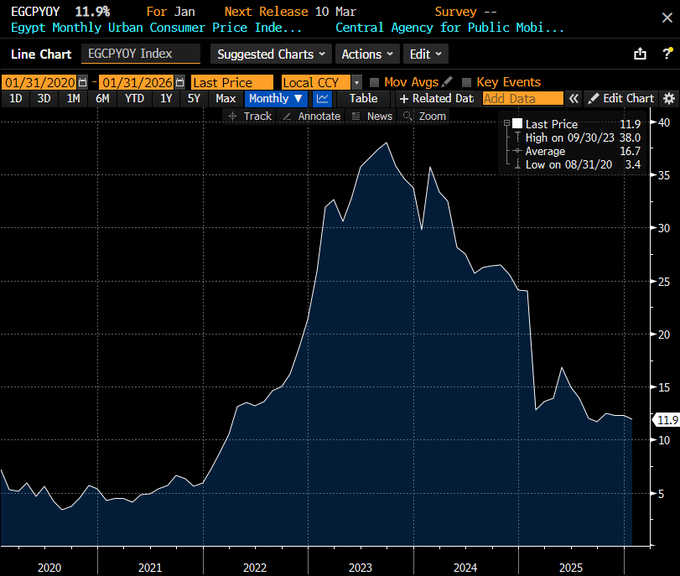Open the Monthly periodicity dropdown

[276, 98]
